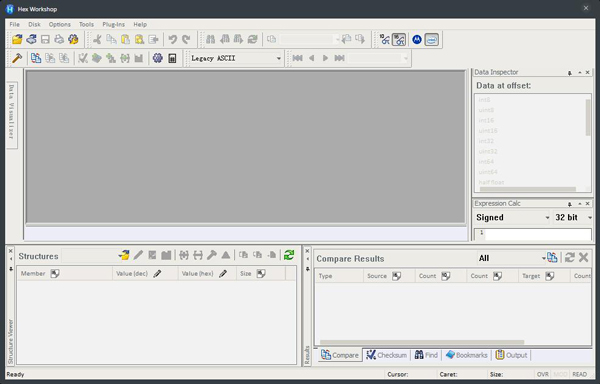The height and width of the screenshot is (384, 600).
Task: Close the Data Inspector panel
Action: (588, 73)
